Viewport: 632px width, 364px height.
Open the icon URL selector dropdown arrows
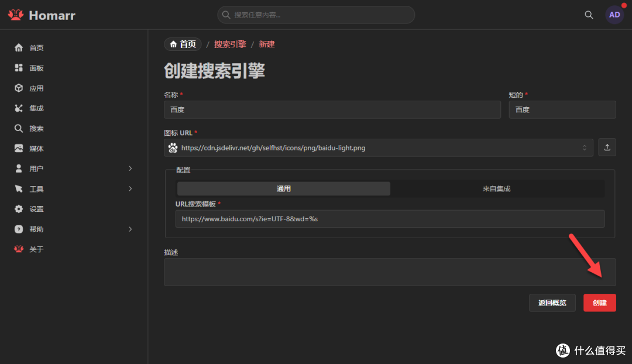[585, 148]
